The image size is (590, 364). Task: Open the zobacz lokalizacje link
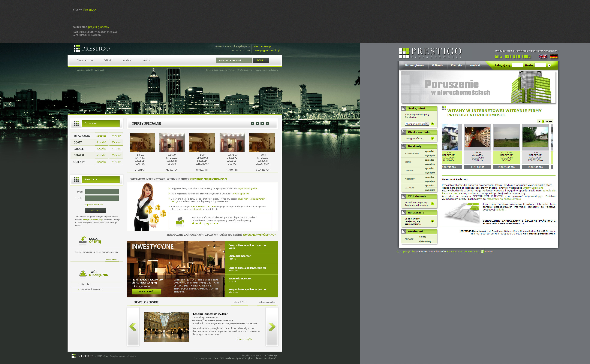(x=262, y=46)
